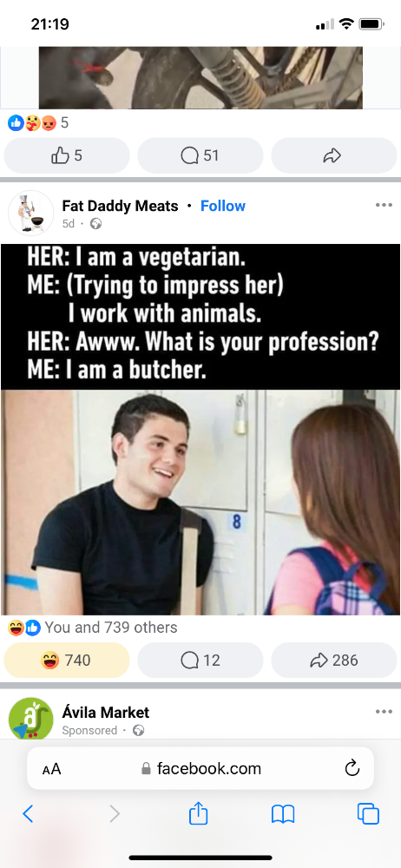The height and width of the screenshot is (868, 401).
Task: Reload the page in Safari
Action: pos(352,768)
